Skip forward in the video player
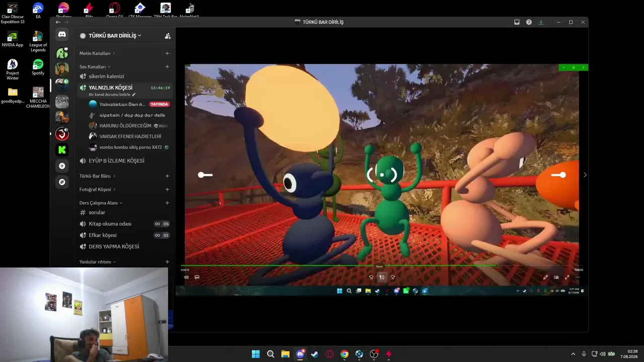The height and width of the screenshot is (362, 644). (x=393, y=277)
